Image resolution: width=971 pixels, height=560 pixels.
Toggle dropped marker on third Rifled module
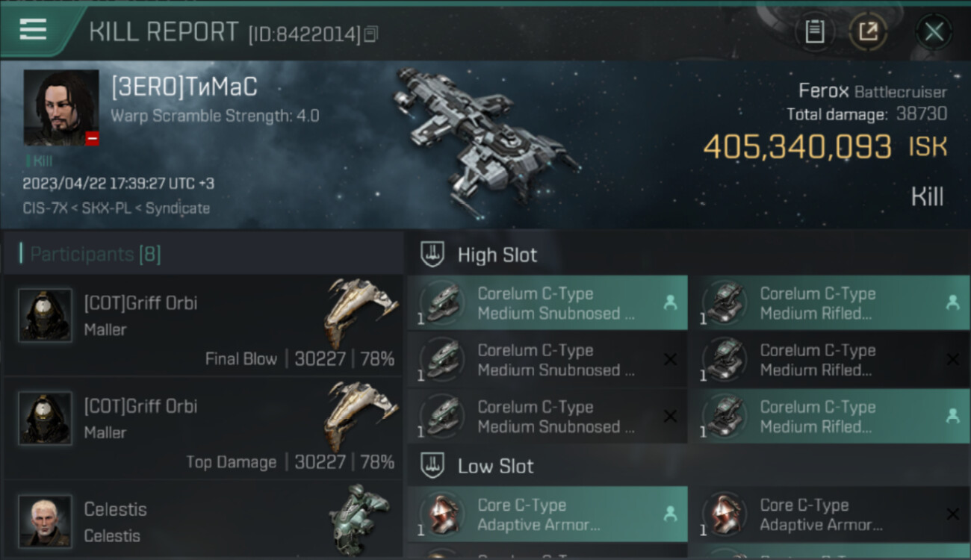952,417
